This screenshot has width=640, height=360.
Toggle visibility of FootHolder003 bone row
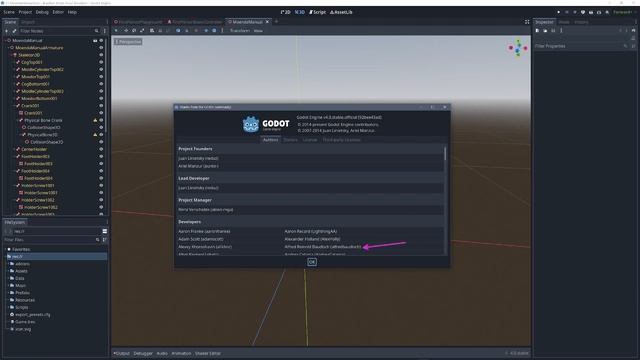(101, 157)
